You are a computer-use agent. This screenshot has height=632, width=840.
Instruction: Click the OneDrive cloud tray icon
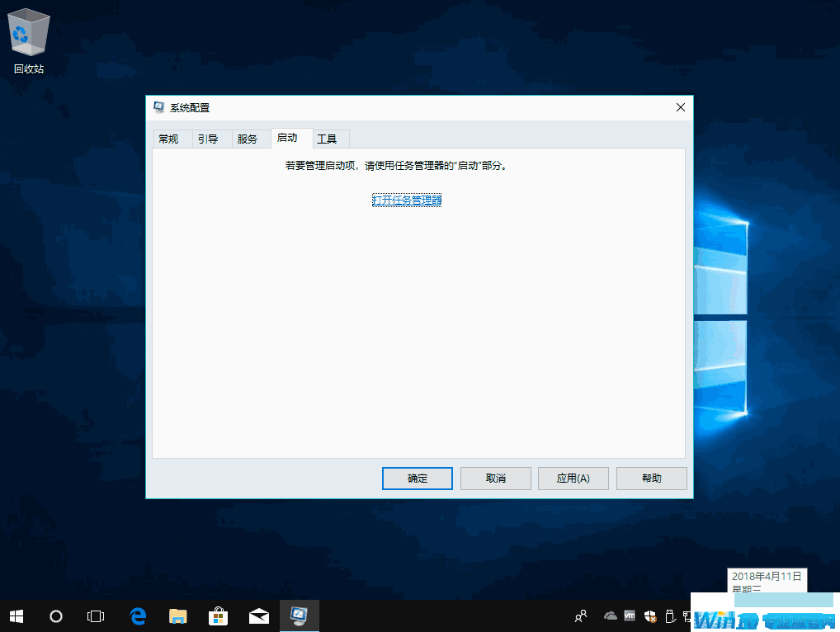point(611,615)
